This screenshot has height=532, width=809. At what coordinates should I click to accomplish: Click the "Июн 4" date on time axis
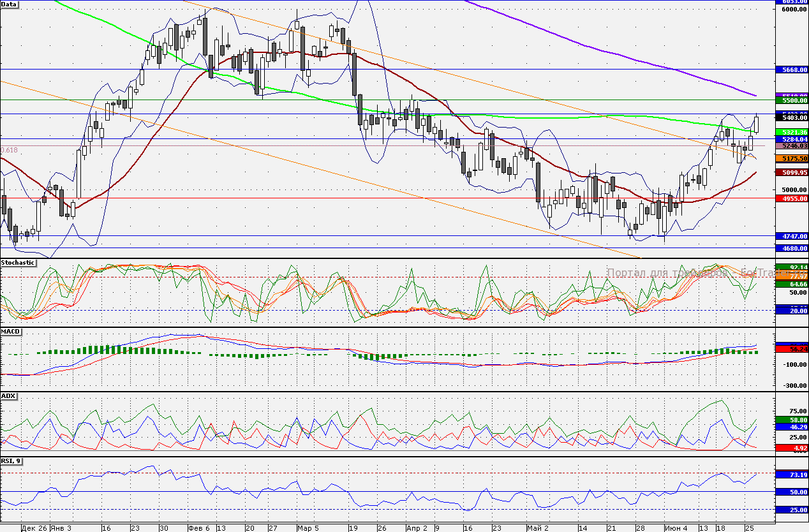(x=676, y=528)
